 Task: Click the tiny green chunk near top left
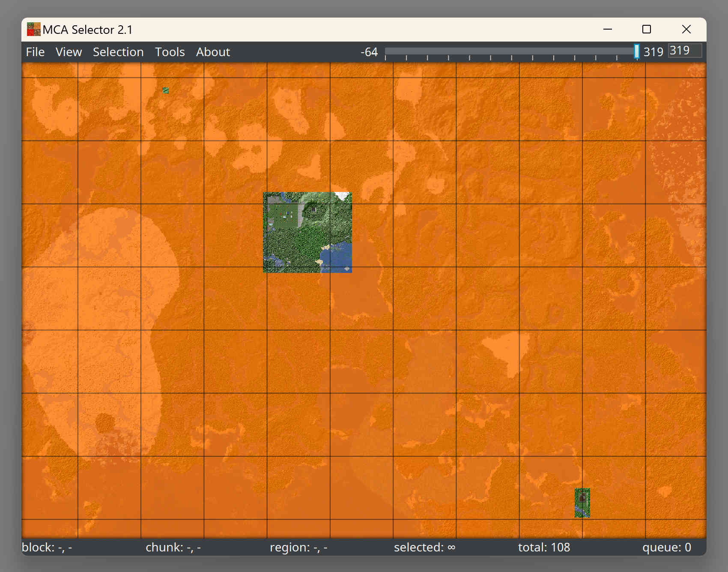tap(166, 90)
